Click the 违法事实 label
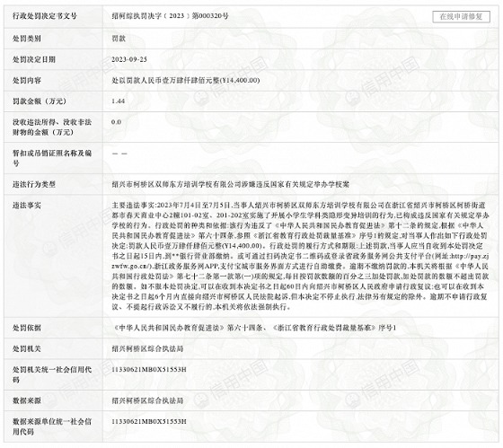Image resolution: width=503 pixels, height=448 pixels. click(x=27, y=206)
